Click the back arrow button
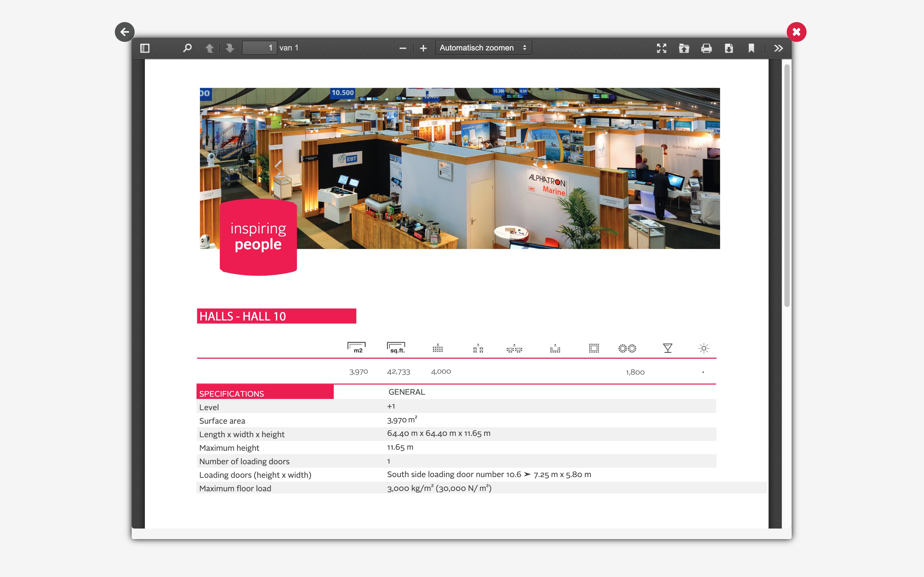 (124, 32)
